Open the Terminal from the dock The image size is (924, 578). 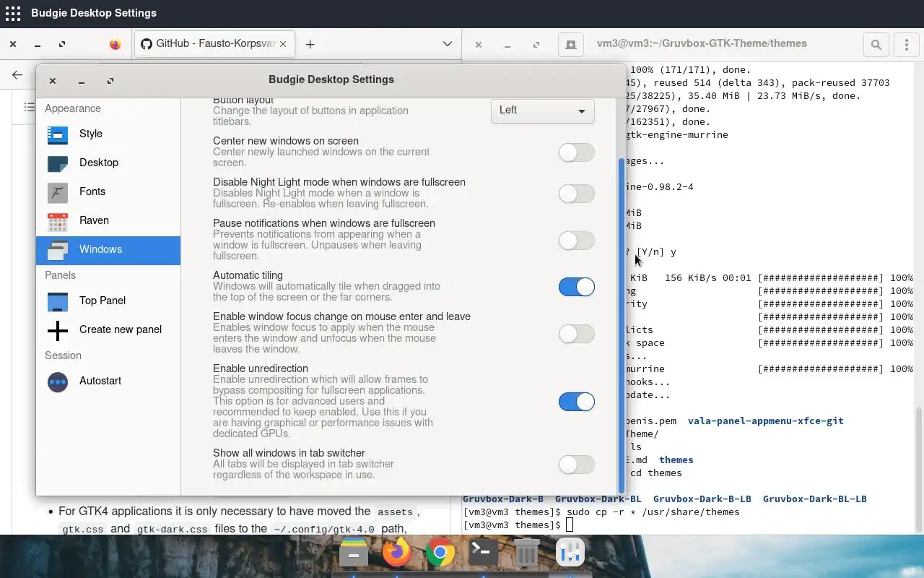[483, 553]
